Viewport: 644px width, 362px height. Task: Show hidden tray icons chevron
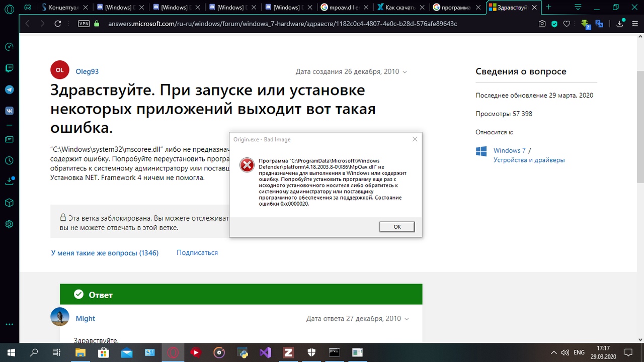554,352
